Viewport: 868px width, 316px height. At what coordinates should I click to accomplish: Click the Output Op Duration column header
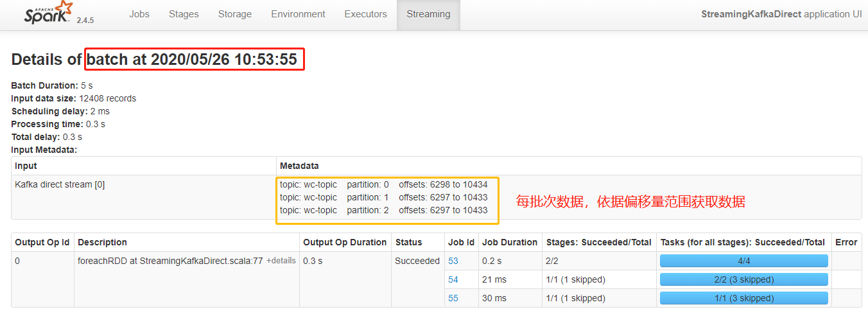pos(345,242)
